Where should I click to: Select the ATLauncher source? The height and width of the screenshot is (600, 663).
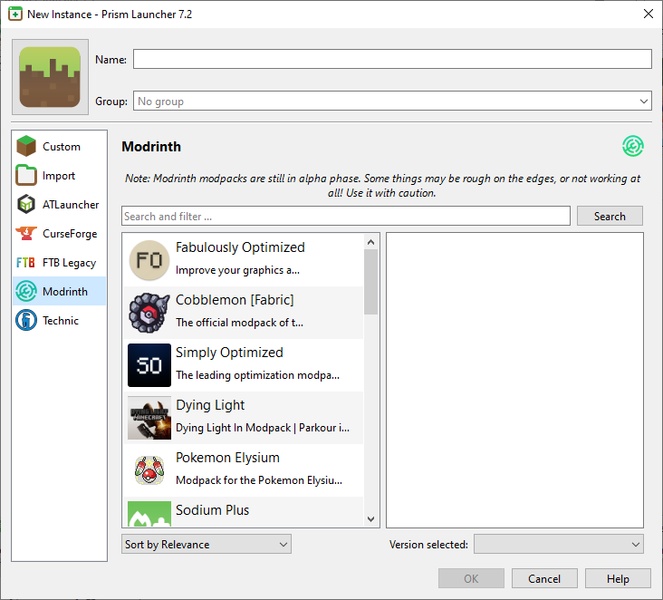click(x=60, y=204)
